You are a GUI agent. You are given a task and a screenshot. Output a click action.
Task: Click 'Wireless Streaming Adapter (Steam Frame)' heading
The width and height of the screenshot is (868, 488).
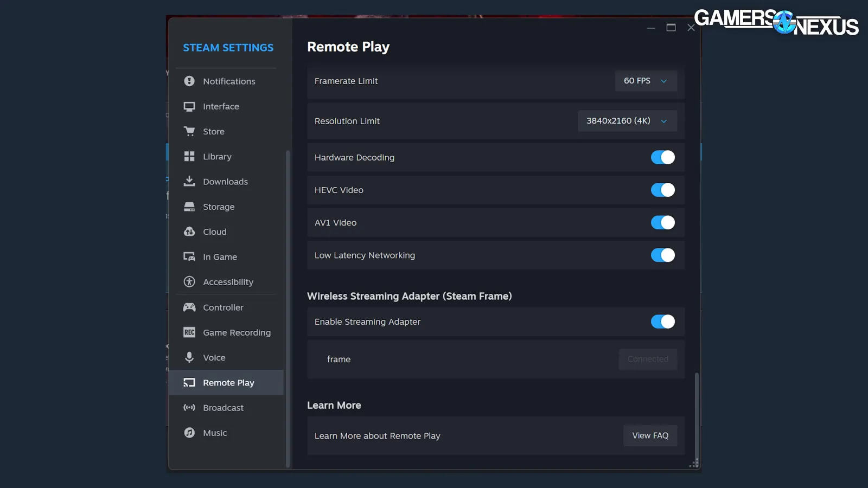(410, 296)
